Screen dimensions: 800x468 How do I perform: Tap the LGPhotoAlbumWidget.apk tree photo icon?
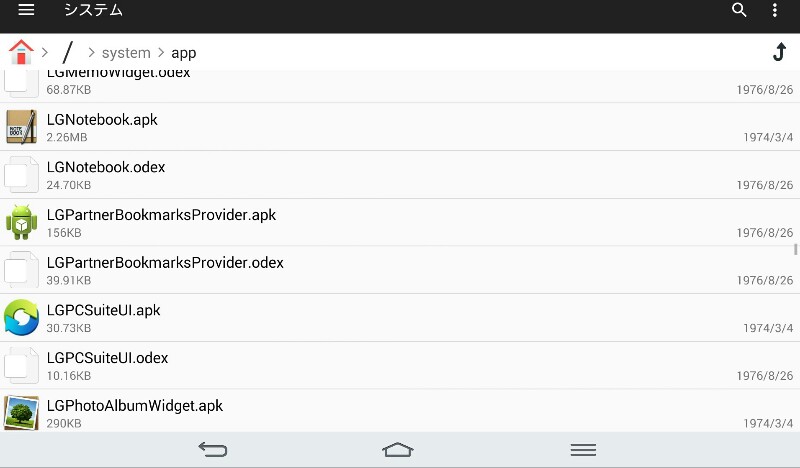(21, 412)
